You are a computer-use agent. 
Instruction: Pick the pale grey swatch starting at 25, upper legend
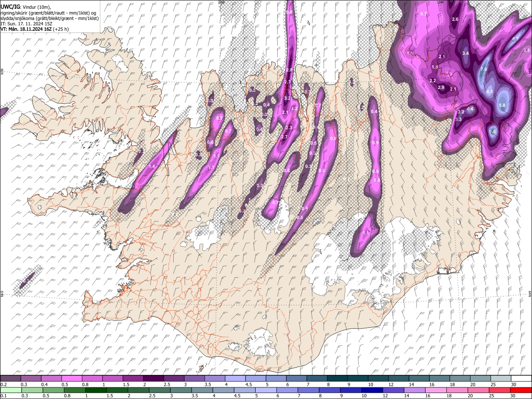(x=501, y=378)
